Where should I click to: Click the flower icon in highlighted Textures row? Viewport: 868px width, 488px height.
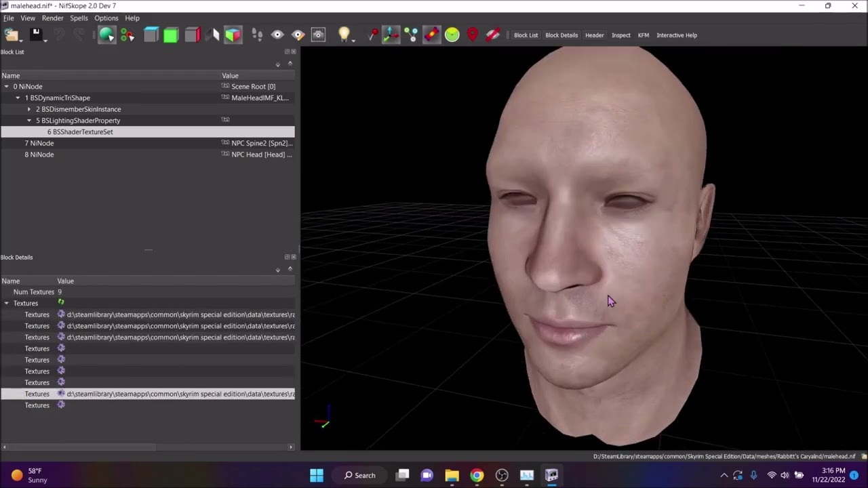(x=61, y=394)
